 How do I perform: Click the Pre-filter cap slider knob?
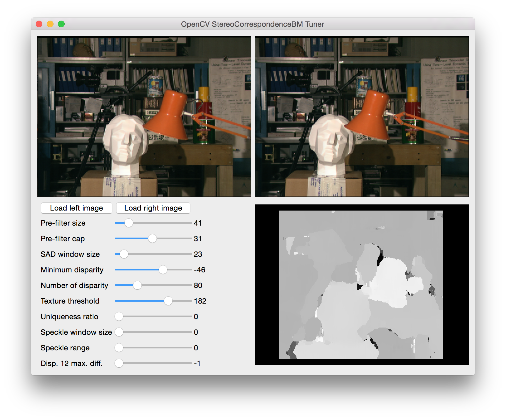(152, 238)
